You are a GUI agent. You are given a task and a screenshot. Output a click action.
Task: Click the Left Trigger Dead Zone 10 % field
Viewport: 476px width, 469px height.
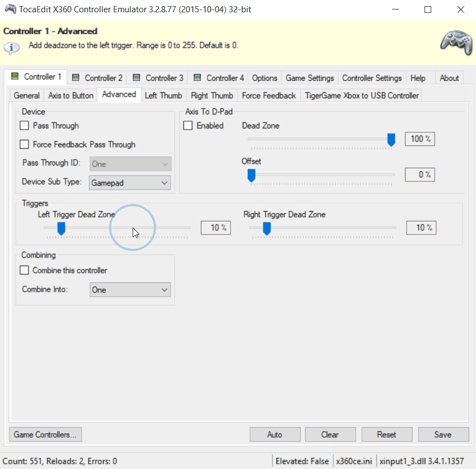click(x=216, y=228)
